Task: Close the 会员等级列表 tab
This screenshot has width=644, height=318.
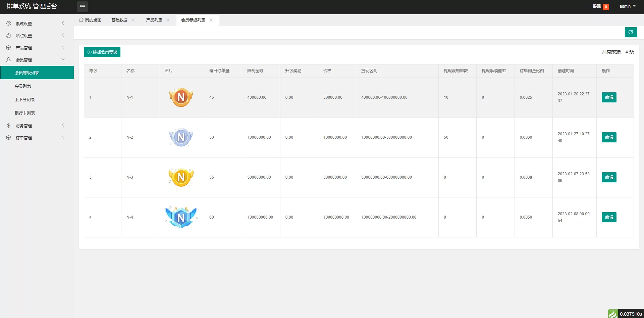Action: point(211,20)
